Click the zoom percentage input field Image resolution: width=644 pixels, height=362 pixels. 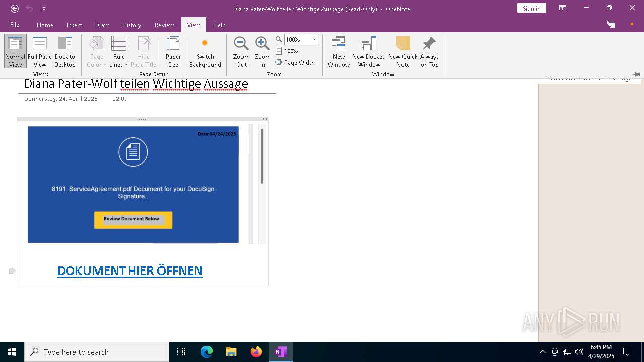[x=298, y=39]
